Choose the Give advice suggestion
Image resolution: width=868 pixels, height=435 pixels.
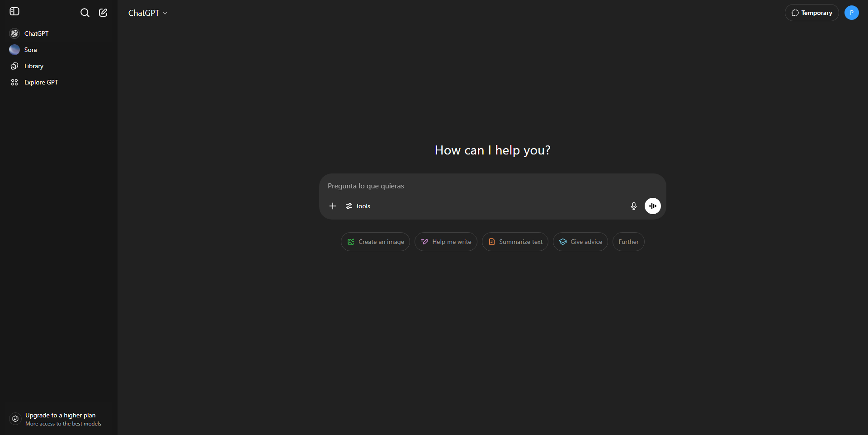point(580,242)
